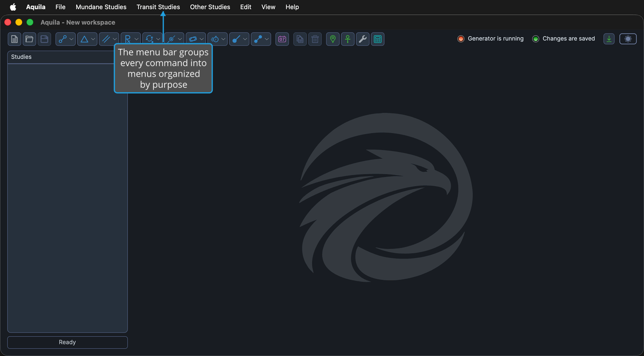The width and height of the screenshot is (644, 356).
Task: Open the View menu
Action: click(x=268, y=7)
